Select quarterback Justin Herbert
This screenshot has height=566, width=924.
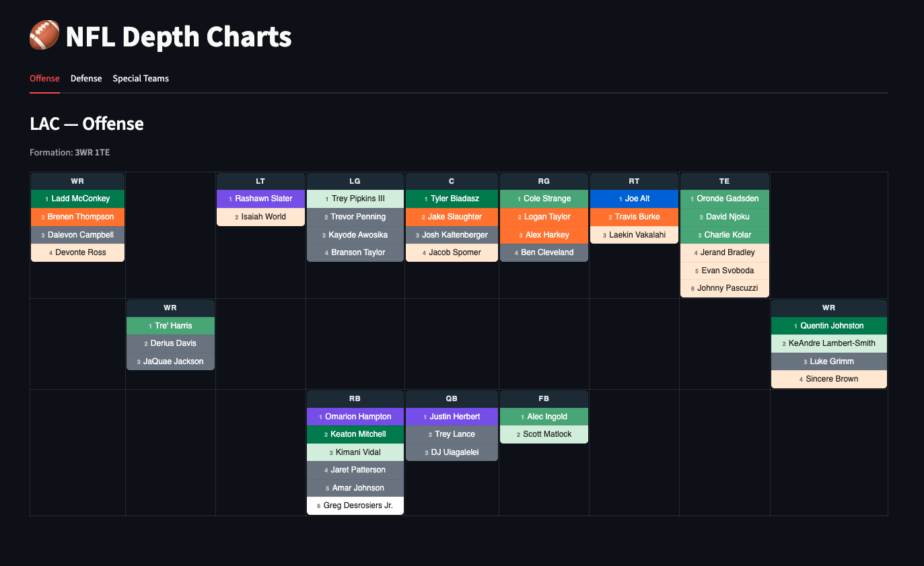(452, 417)
